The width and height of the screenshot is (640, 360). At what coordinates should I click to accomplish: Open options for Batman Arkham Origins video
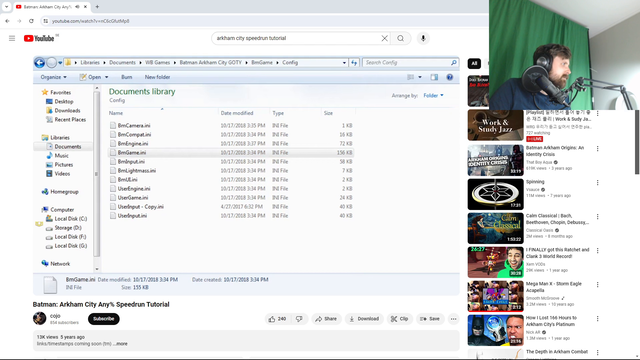point(598,149)
